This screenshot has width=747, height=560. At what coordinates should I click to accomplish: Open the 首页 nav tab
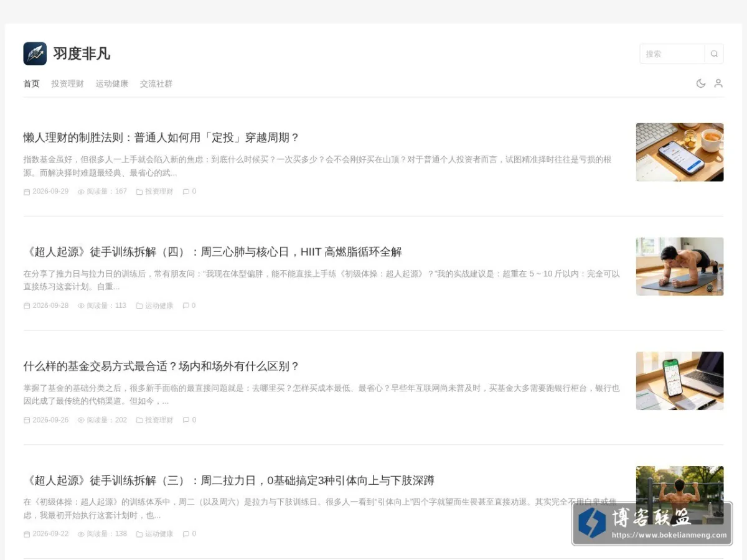tap(32, 83)
